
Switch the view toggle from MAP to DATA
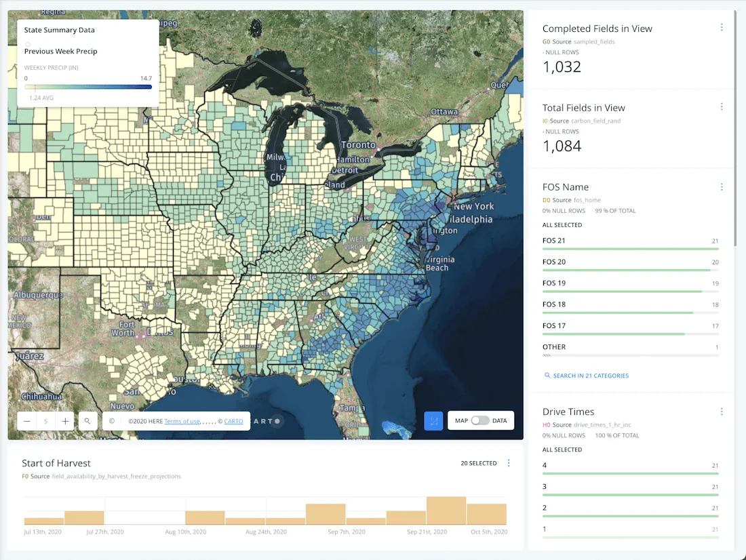pyautogui.click(x=480, y=420)
